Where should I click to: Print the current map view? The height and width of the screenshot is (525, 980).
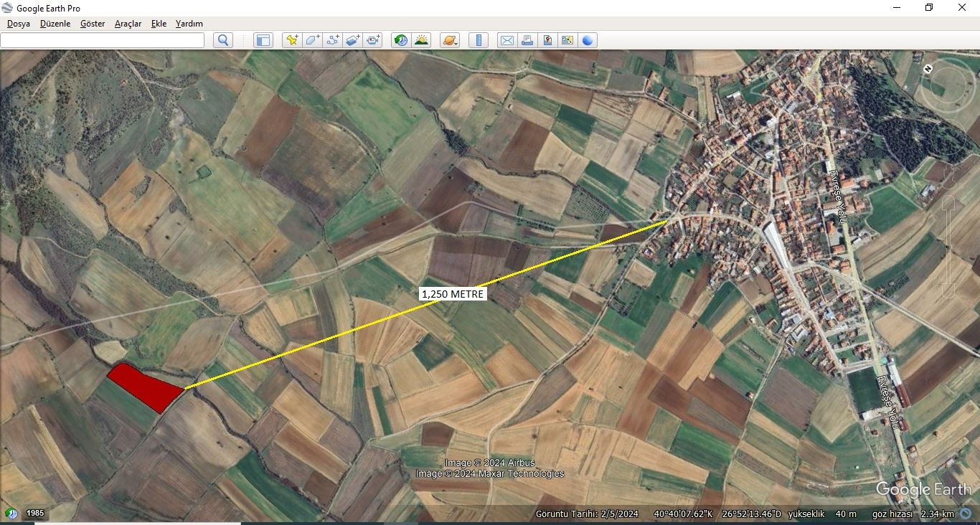(x=527, y=40)
